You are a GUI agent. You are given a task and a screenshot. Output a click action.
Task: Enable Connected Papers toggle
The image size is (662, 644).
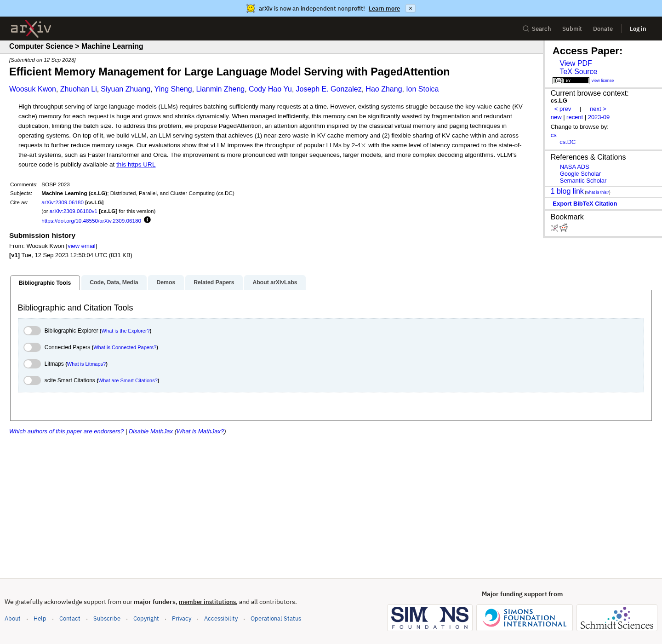tap(32, 347)
